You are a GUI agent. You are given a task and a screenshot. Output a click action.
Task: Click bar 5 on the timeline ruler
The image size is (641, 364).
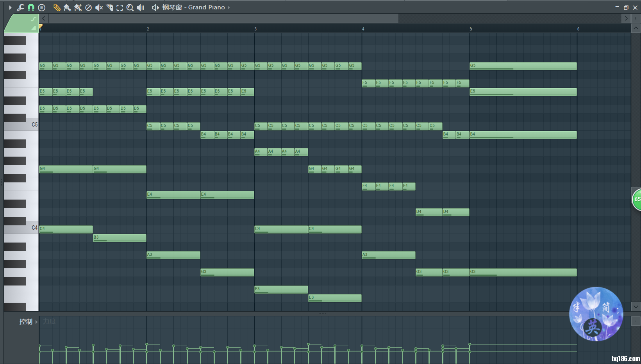click(471, 29)
